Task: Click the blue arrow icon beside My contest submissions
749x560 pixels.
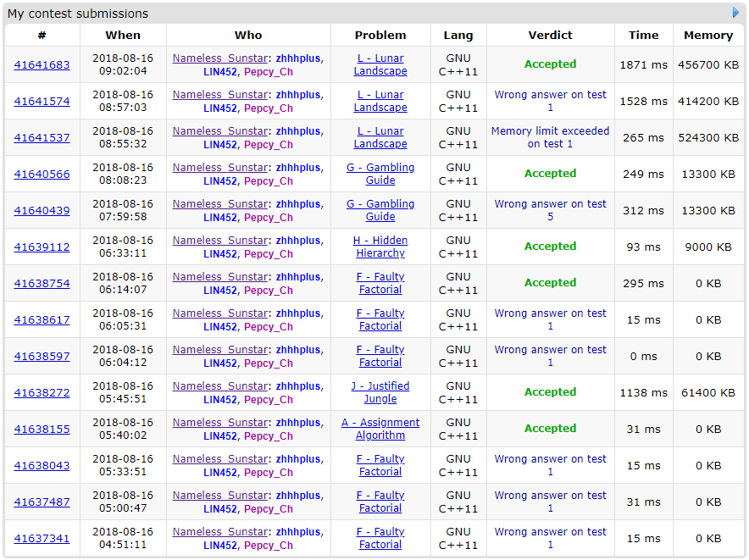Action: click(x=735, y=13)
